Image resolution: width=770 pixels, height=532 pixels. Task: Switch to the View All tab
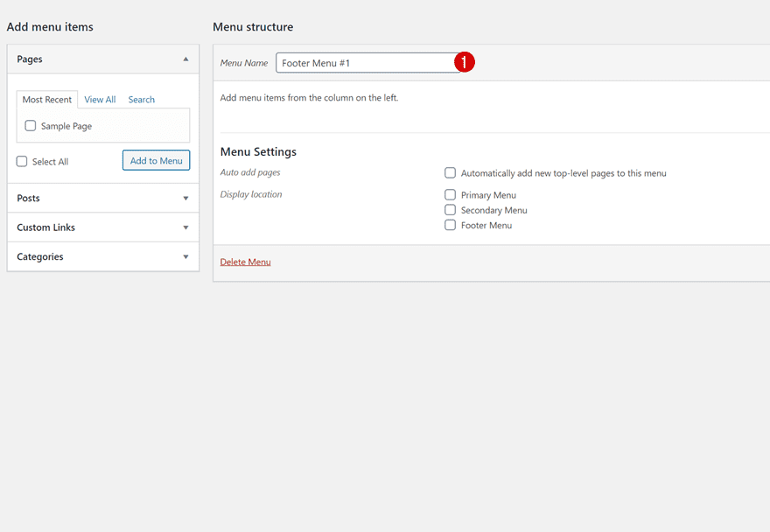(99, 99)
